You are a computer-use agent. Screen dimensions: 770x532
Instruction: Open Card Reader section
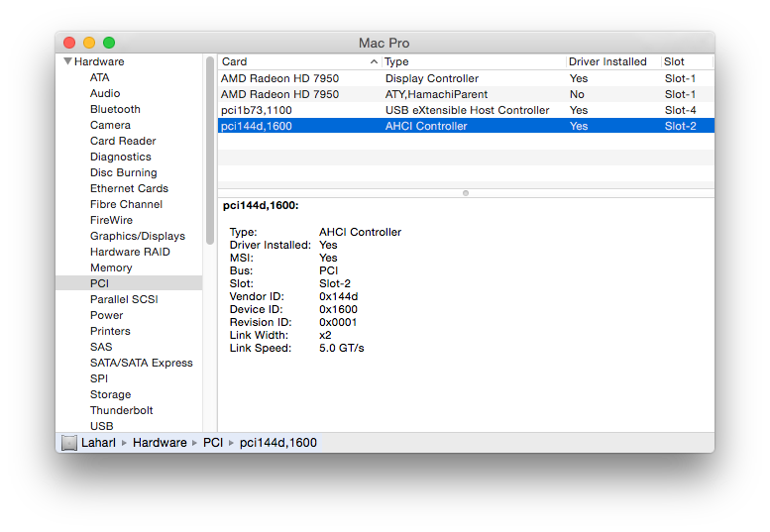click(x=123, y=141)
